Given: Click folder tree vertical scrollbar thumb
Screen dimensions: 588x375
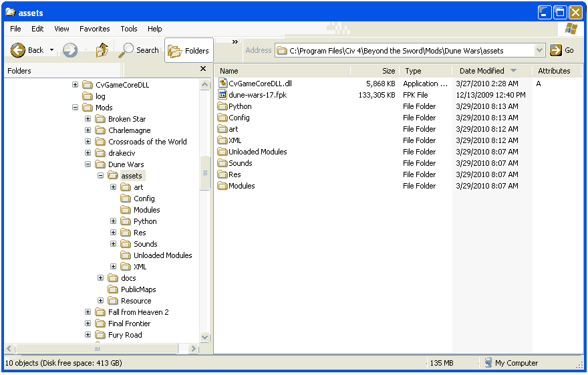Looking at the screenshot, I should coord(204,173).
